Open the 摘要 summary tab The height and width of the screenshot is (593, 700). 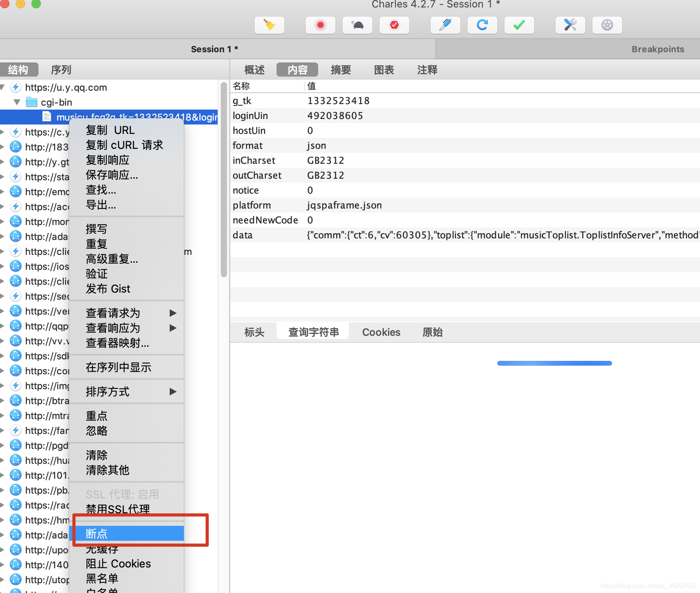341,70
